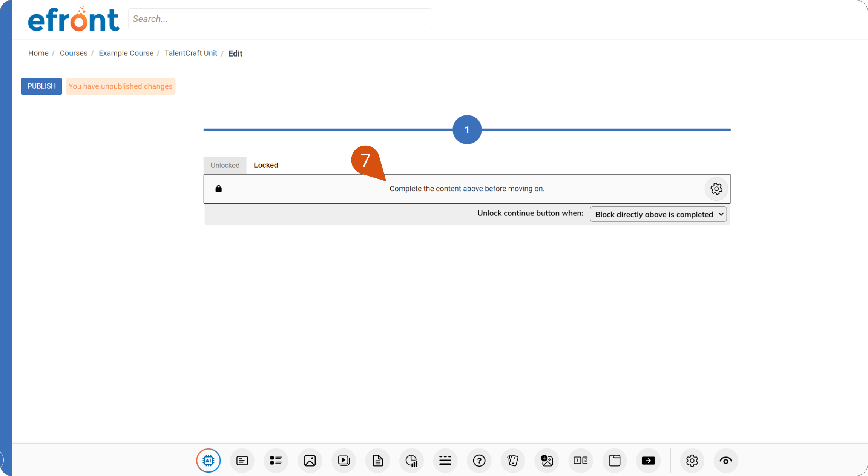Screen dimensions: 868x476
Task: Go to Home breadcrumb
Action: point(38,53)
